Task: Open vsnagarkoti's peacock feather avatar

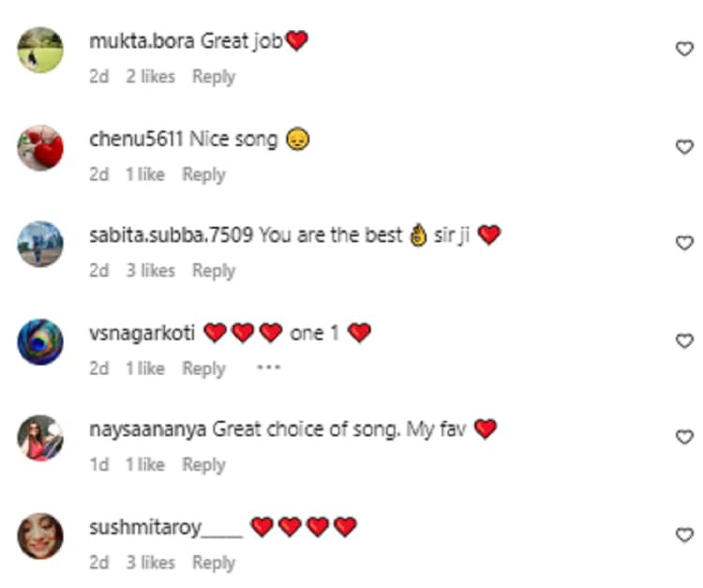Action: [41, 341]
